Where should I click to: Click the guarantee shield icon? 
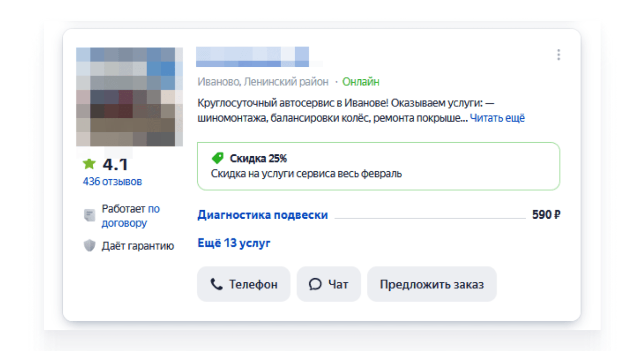tap(89, 246)
